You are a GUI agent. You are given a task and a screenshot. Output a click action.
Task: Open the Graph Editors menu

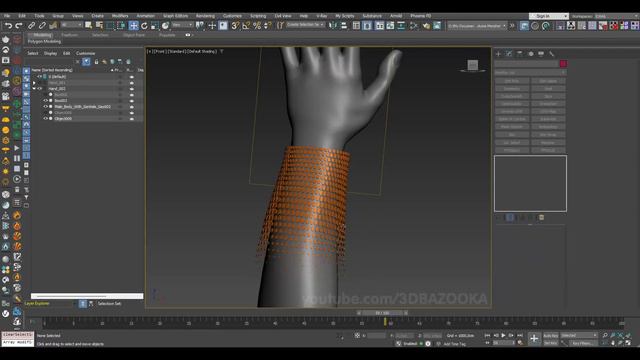[176, 16]
